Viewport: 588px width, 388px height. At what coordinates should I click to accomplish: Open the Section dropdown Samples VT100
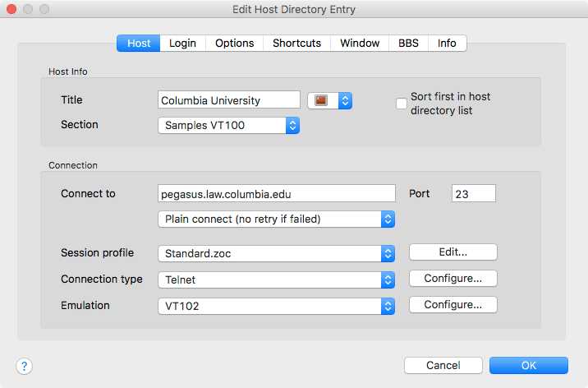tap(228, 126)
